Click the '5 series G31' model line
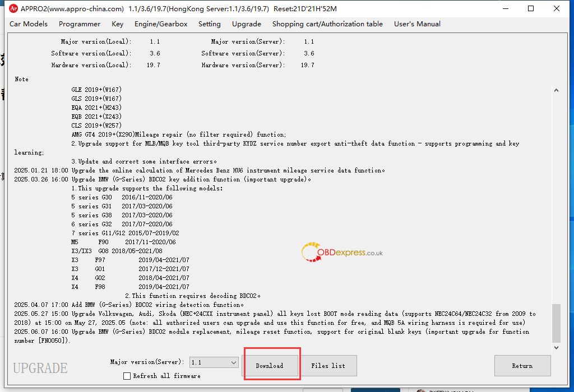This screenshot has width=574, height=392. point(122,206)
